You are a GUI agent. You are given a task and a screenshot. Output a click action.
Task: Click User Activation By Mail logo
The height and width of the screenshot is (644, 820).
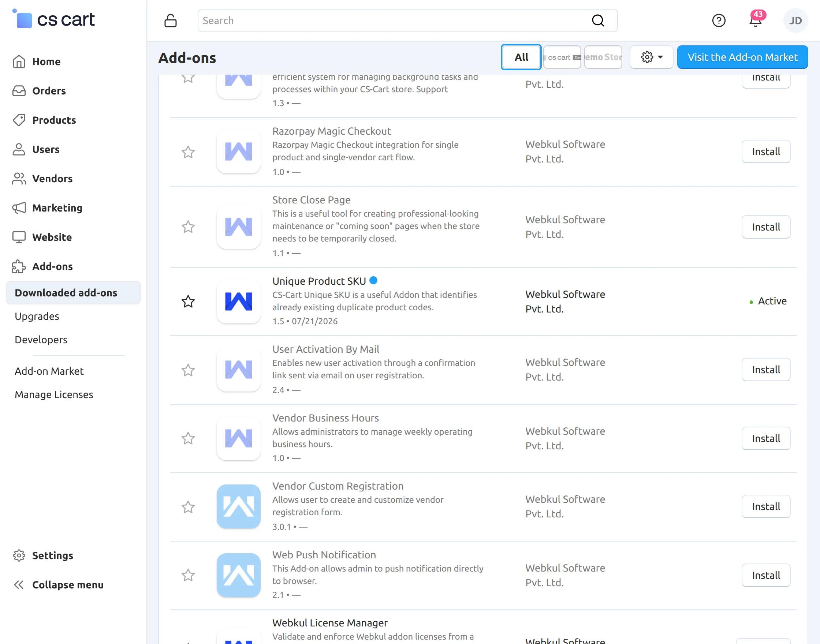coord(238,370)
